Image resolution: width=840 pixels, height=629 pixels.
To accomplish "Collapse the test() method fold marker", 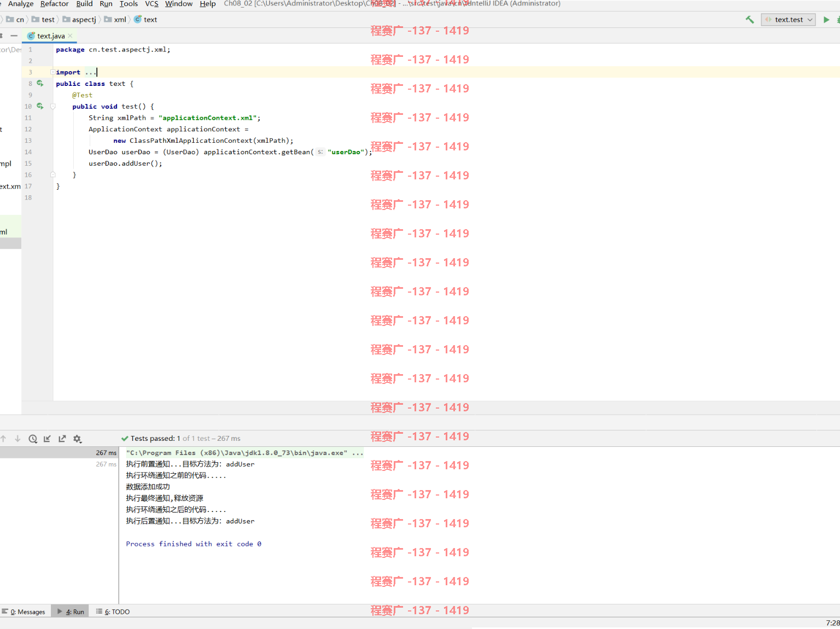I will point(53,107).
